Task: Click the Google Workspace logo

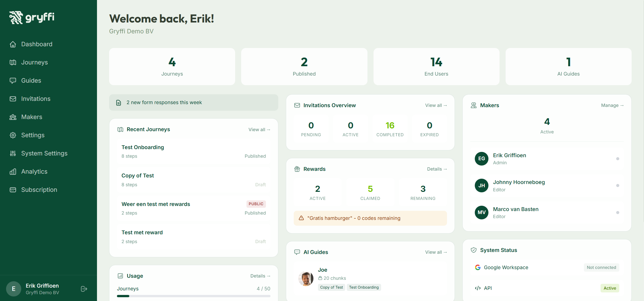Action: coord(478,267)
